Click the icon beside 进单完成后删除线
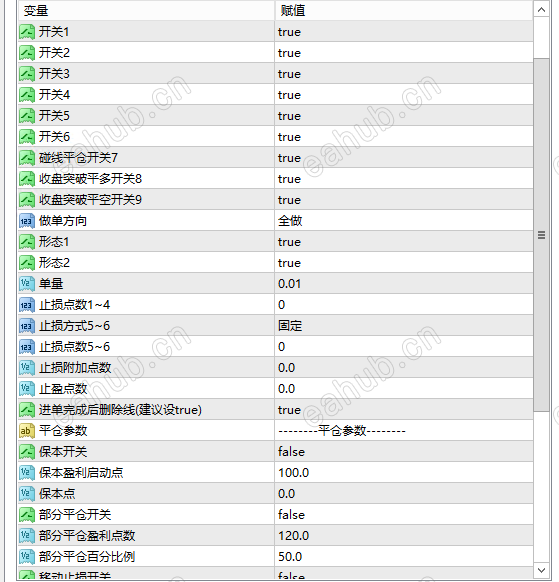The height and width of the screenshot is (582, 559). pyautogui.click(x=27, y=410)
